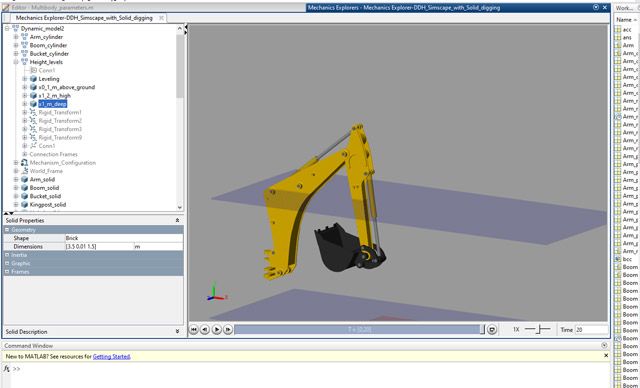This screenshot has width=640, height=388.
Task: Expand the Mechanism_Configuration node
Action: tap(16, 162)
